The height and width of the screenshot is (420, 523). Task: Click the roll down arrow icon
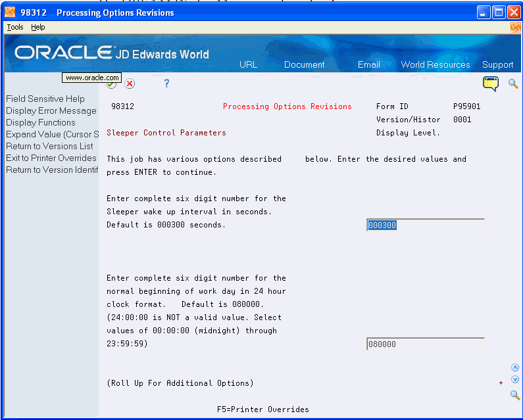point(515,379)
